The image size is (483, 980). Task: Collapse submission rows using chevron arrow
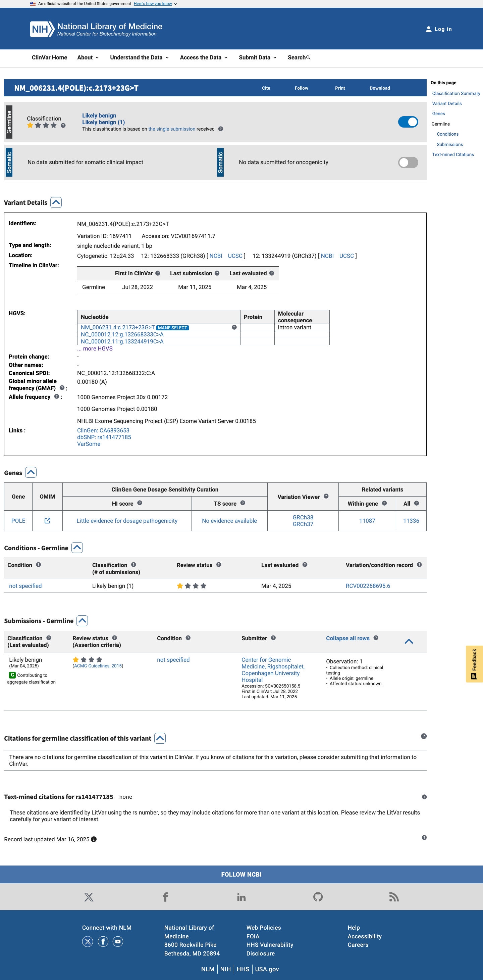pyautogui.click(x=409, y=641)
